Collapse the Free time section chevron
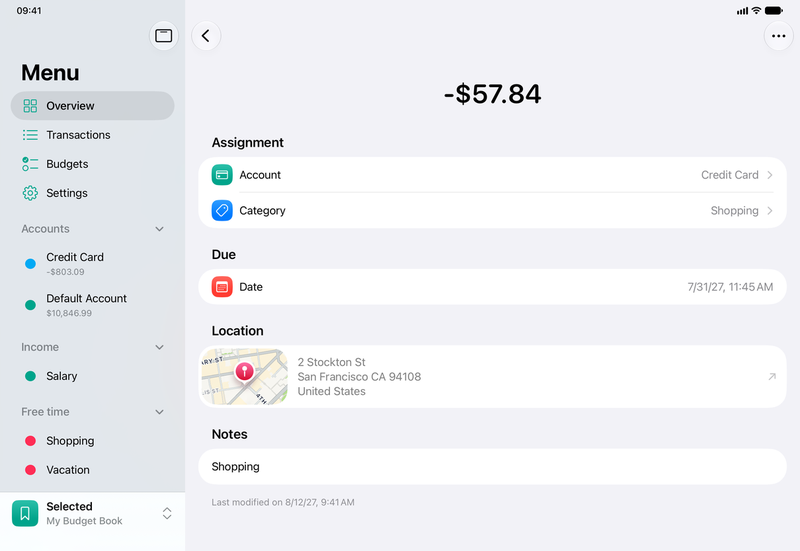This screenshot has width=800, height=551. 159,412
